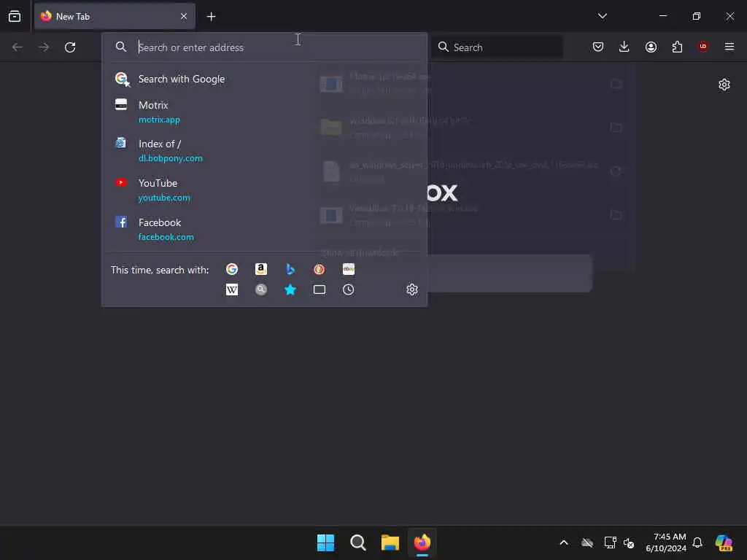The width and height of the screenshot is (747, 560).
Task: Open the Downloads panel
Action: [x=624, y=47]
